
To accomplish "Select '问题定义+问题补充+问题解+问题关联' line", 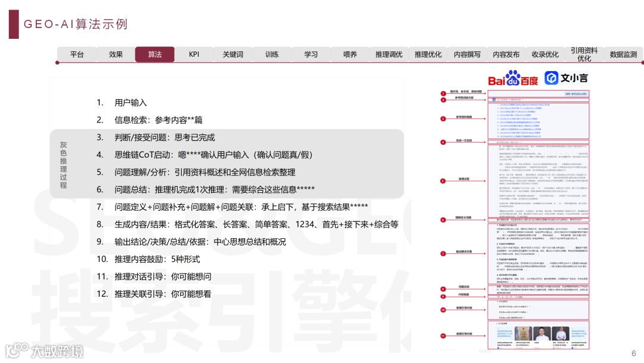I will pyautogui.click(x=241, y=207).
